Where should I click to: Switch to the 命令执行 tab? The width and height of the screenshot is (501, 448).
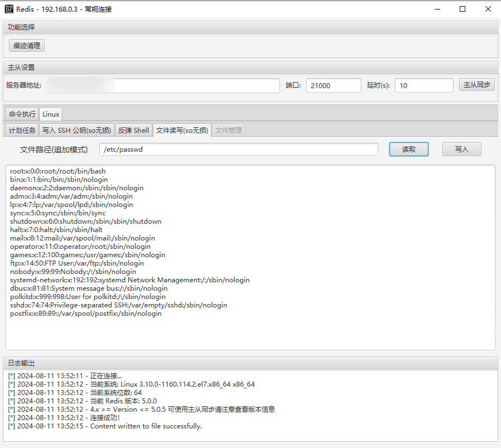coord(22,114)
